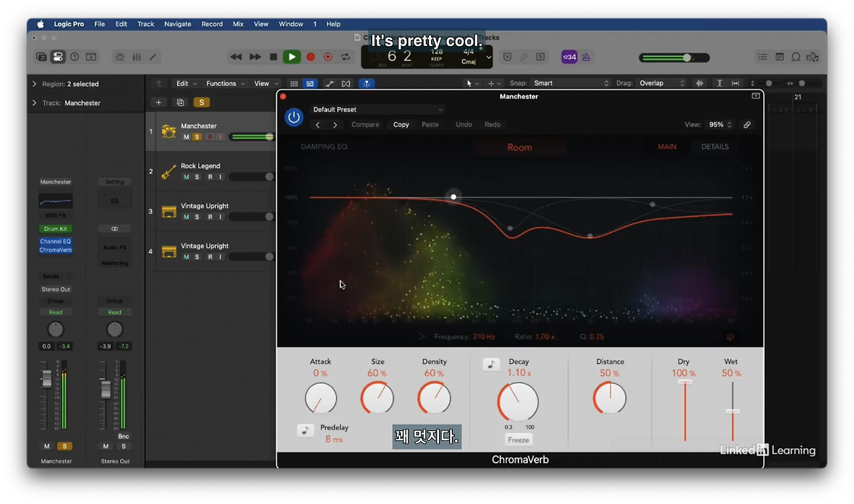Toggle the Flex icon in tracks bar

tap(346, 83)
